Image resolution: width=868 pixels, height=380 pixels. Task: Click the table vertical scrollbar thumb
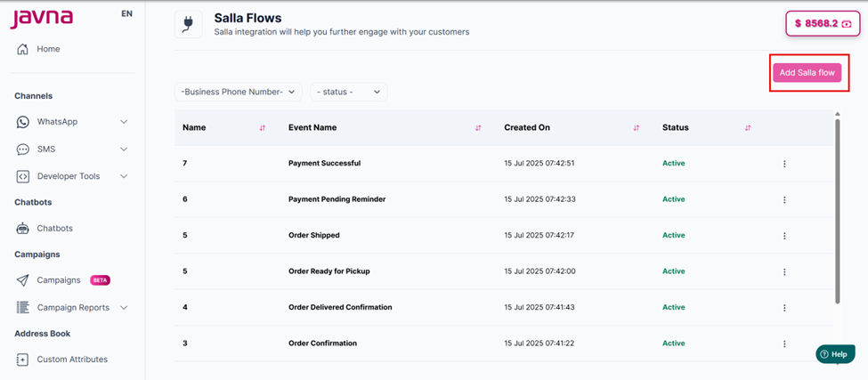point(838,211)
